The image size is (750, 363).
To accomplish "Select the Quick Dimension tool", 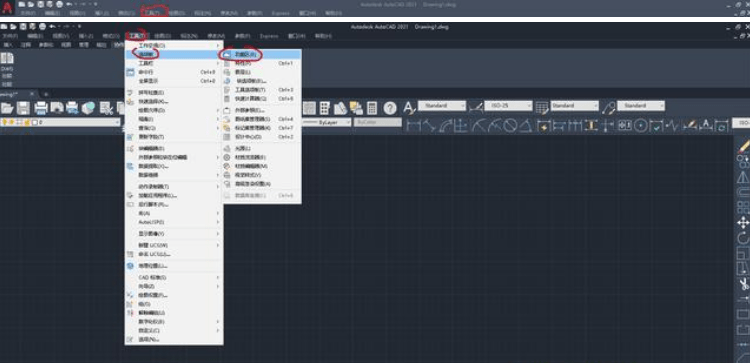I will coord(544,126).
